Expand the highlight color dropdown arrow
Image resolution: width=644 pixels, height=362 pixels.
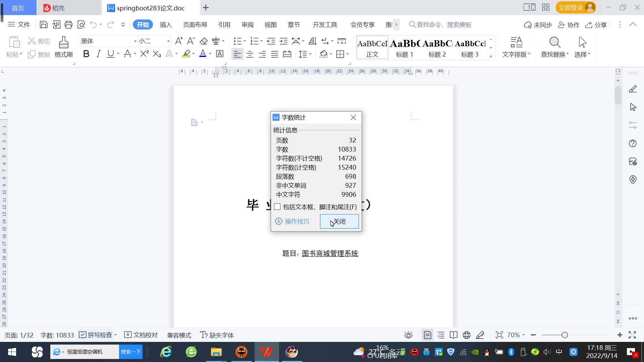(x=193, y=54)
